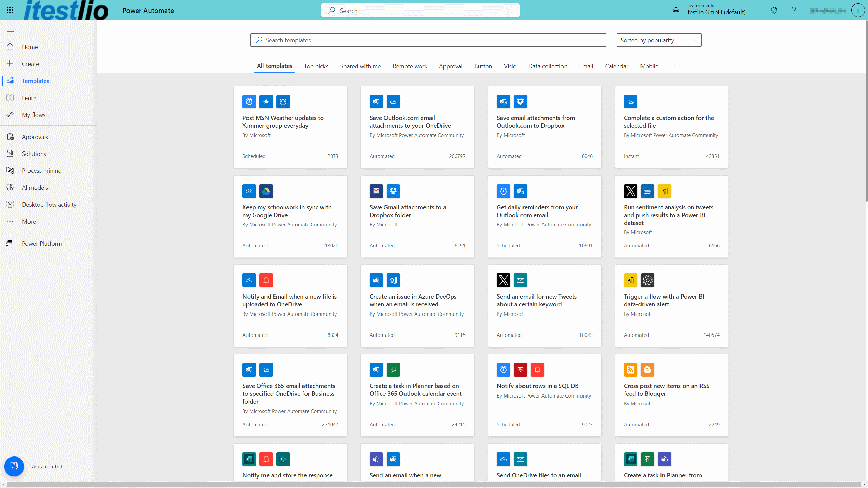This screenshot has width=868, height=488.
Task: Click the itestlio logo
Action: pos(66,10)
